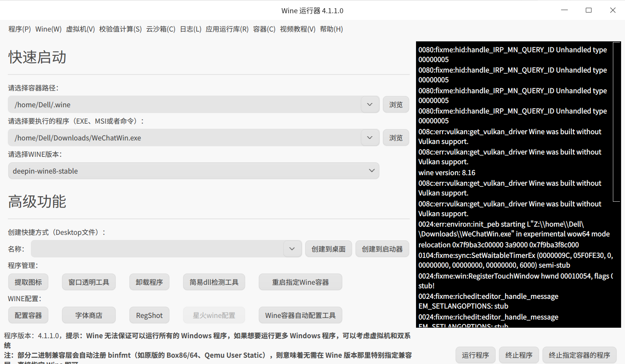Close the Wine 运行器 window
The height and width of the screenshot is (364, 625).
coord(613,10)
